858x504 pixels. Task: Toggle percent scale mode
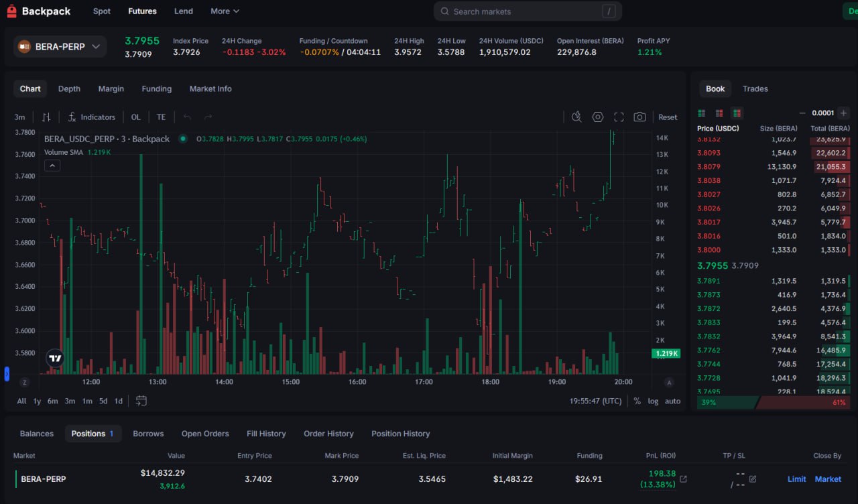click(637, 401)
